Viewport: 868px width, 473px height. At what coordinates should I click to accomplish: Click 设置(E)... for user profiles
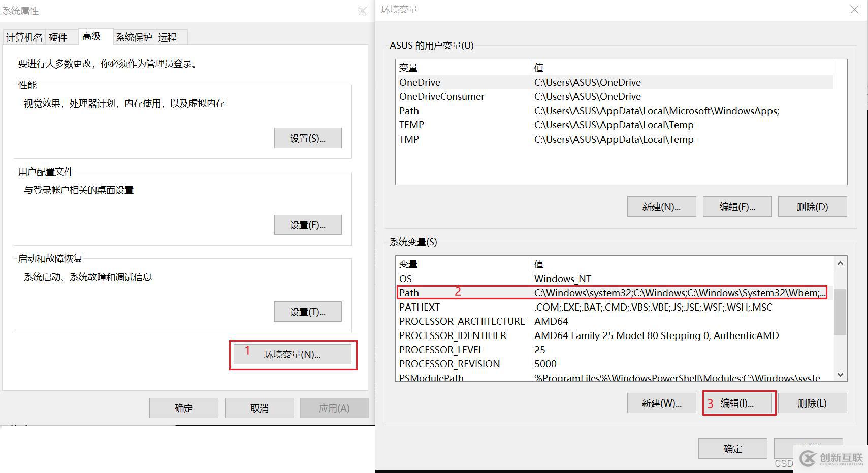coord(308,225)
